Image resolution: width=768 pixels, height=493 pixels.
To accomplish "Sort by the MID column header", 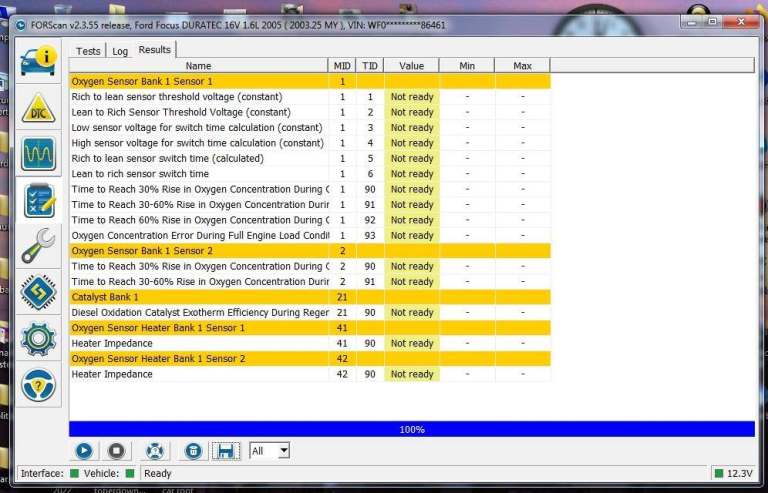I will click(x=342, y=66).
